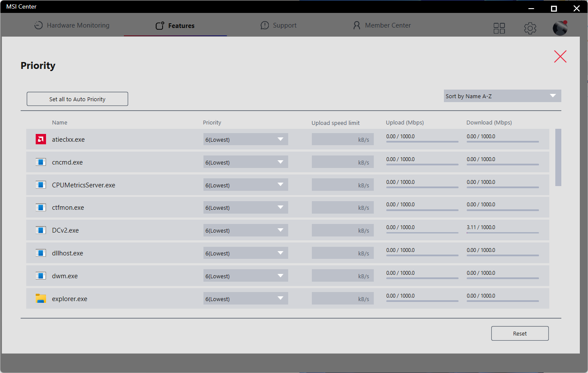Click the dwm.exe process icon
The image size is (588, 373).
click(x=41, y=276)
